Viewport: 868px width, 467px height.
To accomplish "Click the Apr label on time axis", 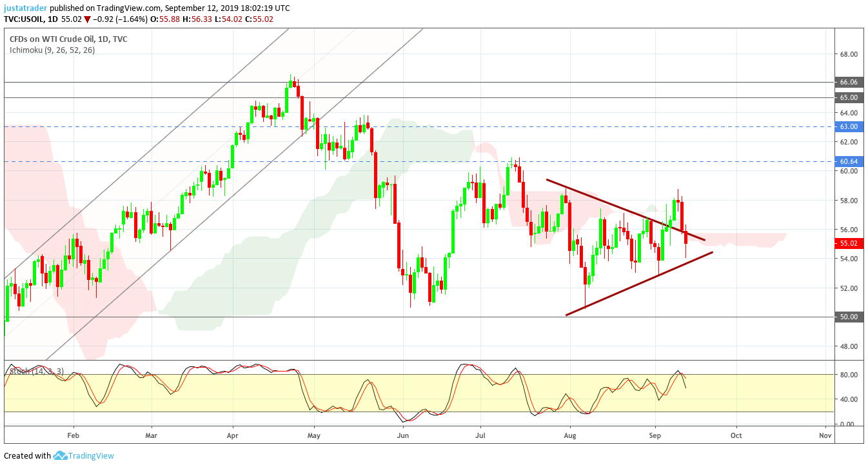I will point(233,435).
